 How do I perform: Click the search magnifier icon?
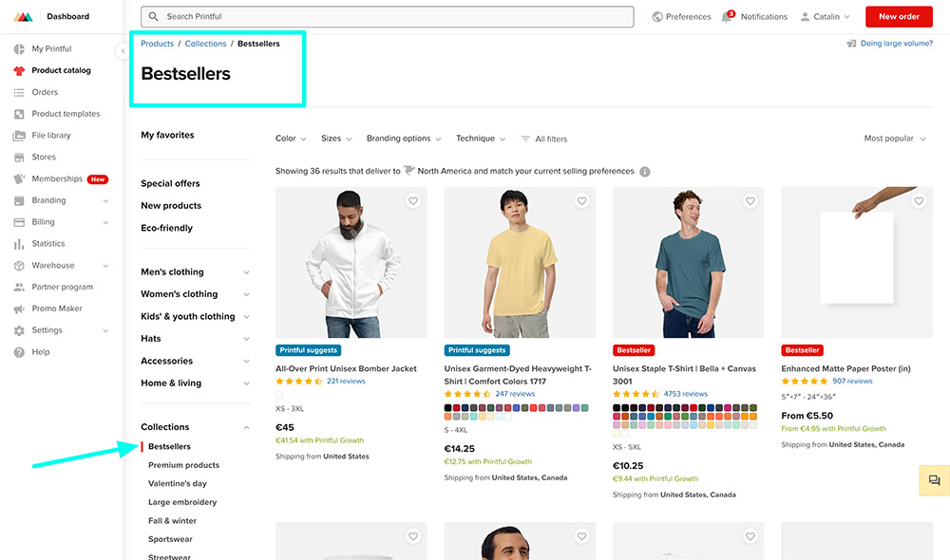(153, 16)
